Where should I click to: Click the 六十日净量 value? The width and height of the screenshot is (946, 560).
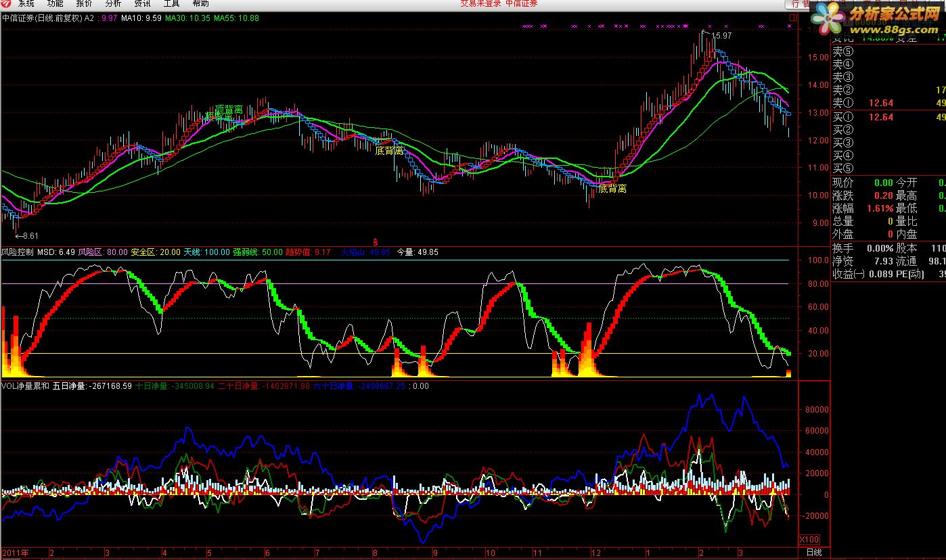point(359,386)
